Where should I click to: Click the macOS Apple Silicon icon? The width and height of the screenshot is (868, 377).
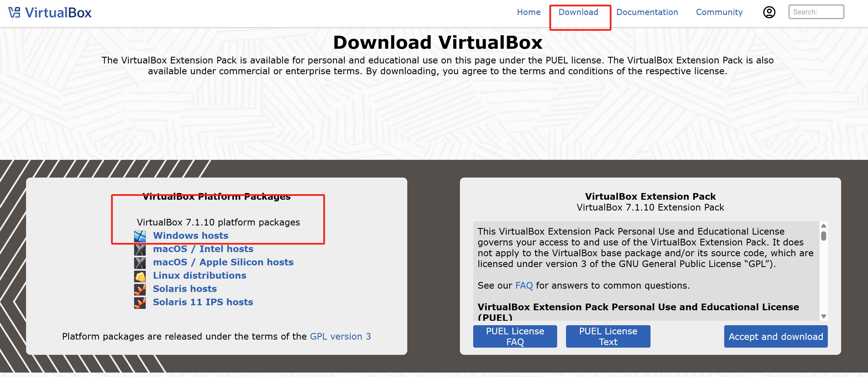pyautogui.click(x=140, y=263)
